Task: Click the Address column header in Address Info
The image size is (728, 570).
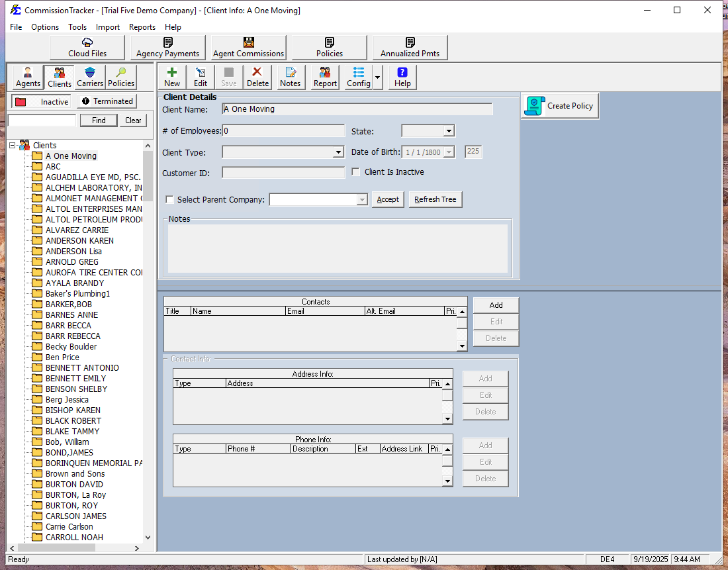Action: click(328, 383)
